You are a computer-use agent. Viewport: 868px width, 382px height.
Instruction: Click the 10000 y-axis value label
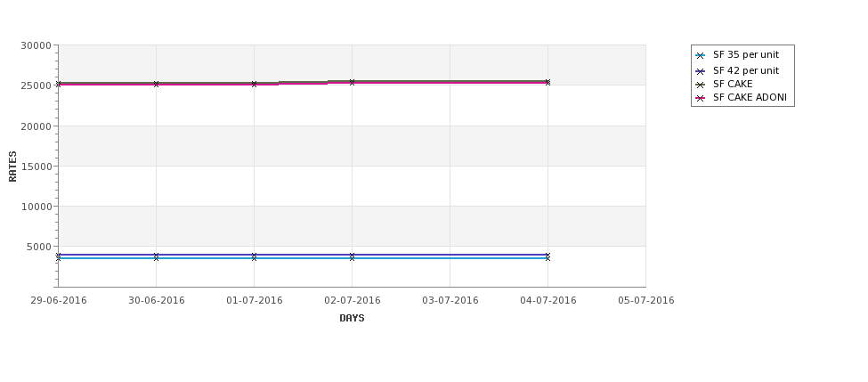coord(36,207)
